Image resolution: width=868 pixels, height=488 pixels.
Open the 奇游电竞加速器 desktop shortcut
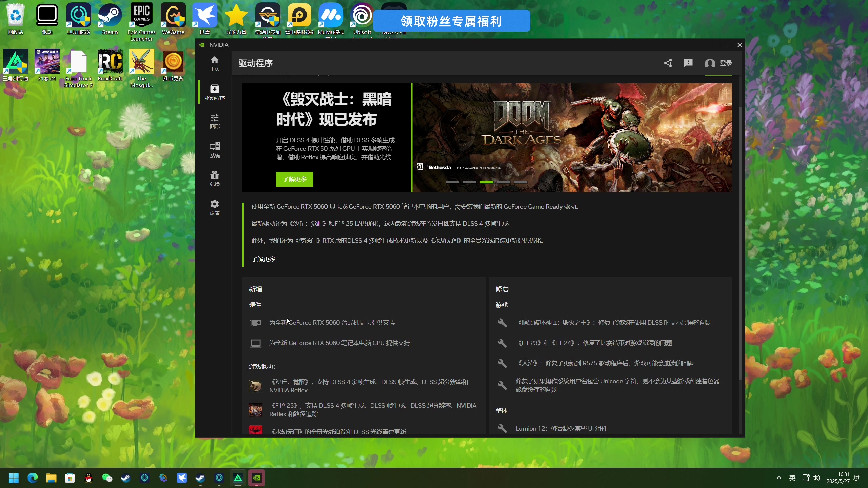[268, 20]
